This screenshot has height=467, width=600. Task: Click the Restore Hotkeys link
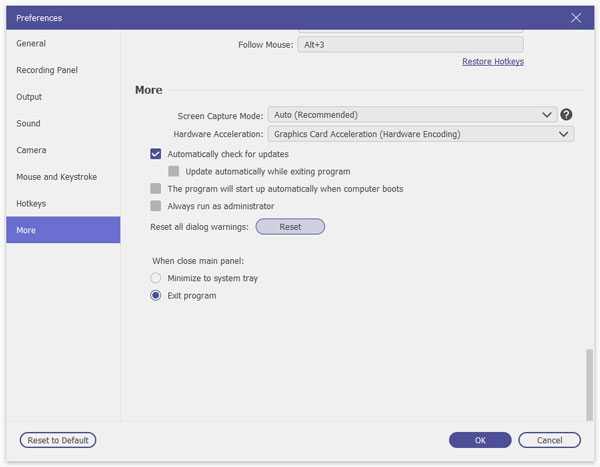tap(492, 62)
